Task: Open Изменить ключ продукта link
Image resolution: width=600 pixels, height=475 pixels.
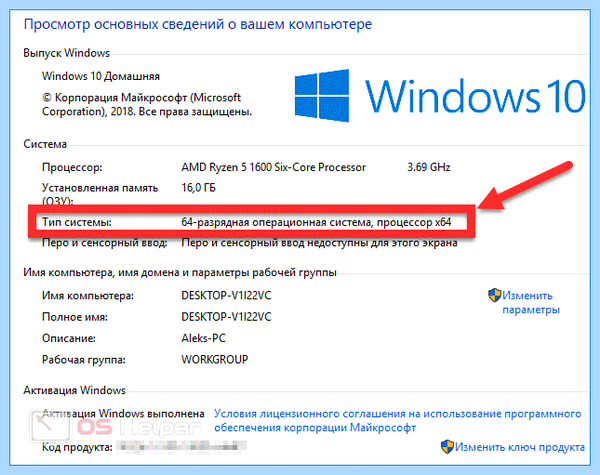Action: point(520,447)
